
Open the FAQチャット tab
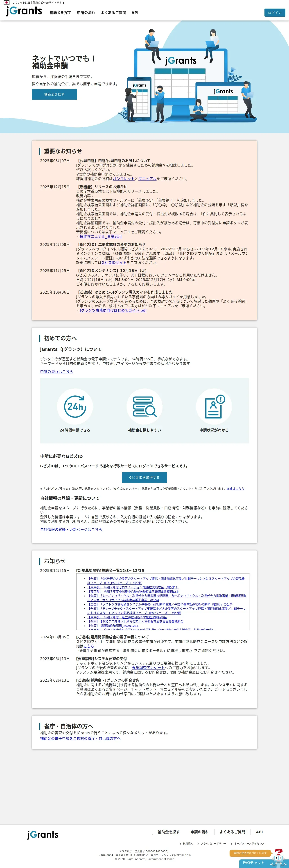254,863
